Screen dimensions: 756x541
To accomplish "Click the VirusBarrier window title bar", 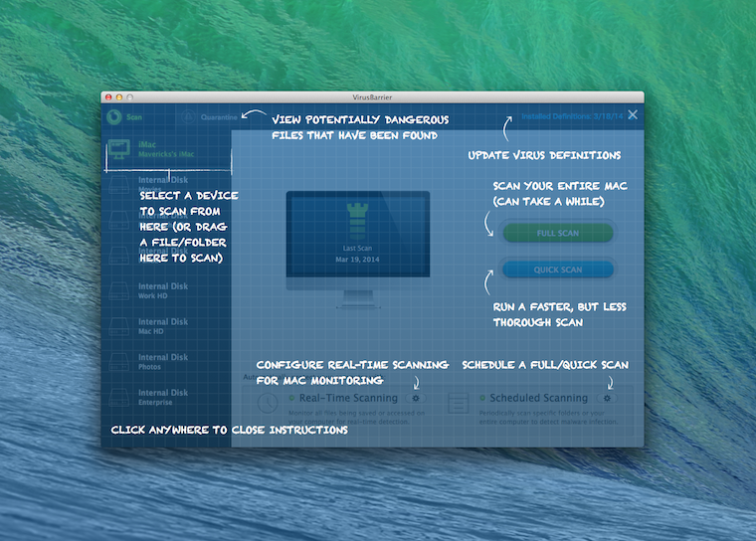I will [x=372, y=96].
